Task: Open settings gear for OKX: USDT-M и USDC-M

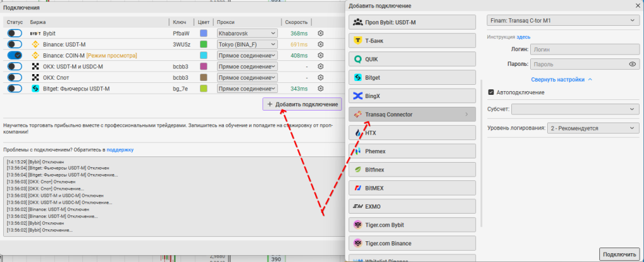Action: pos(321,67)
